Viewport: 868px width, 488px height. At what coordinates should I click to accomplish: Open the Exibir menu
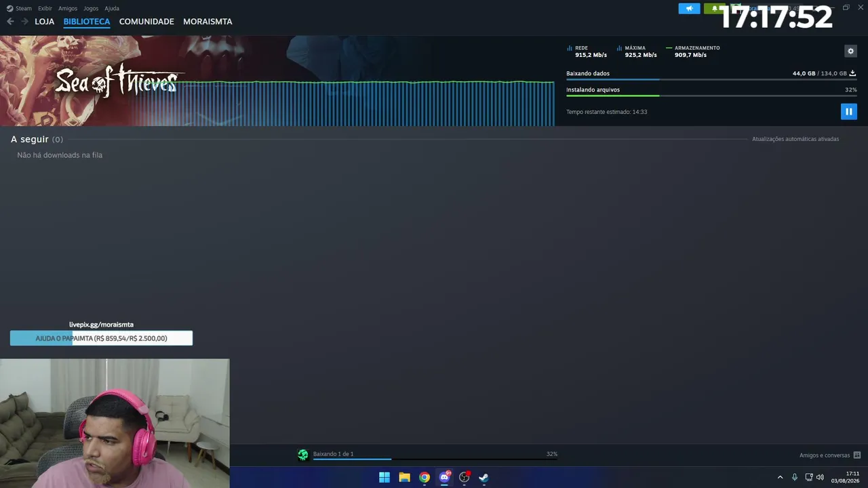[45, 9]
